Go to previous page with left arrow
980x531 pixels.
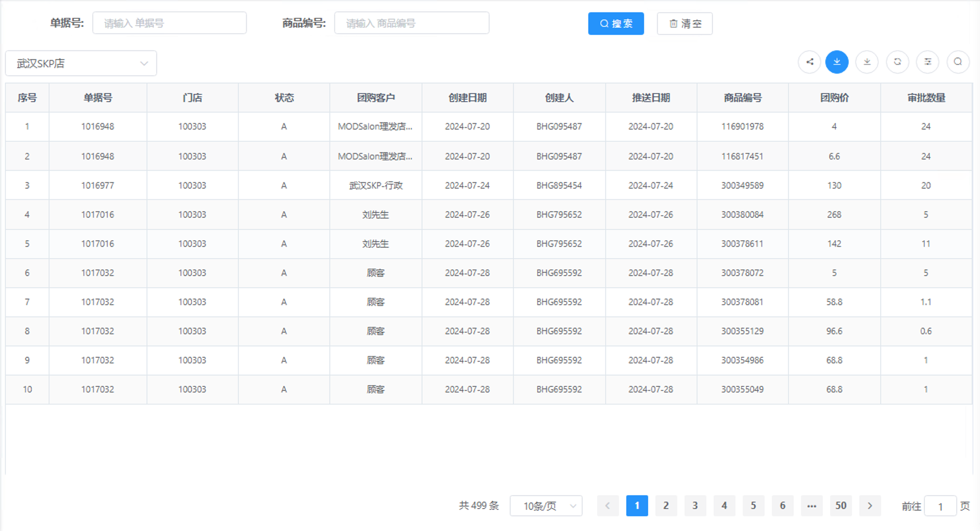(607, 506)
